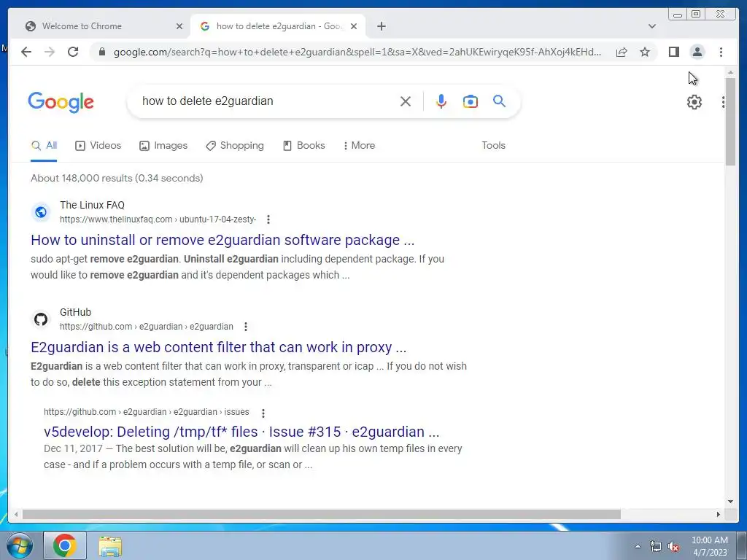This screenshot has height=560, width=747.
Task: Open the Chrome side panel
Action: coord(673,52)
